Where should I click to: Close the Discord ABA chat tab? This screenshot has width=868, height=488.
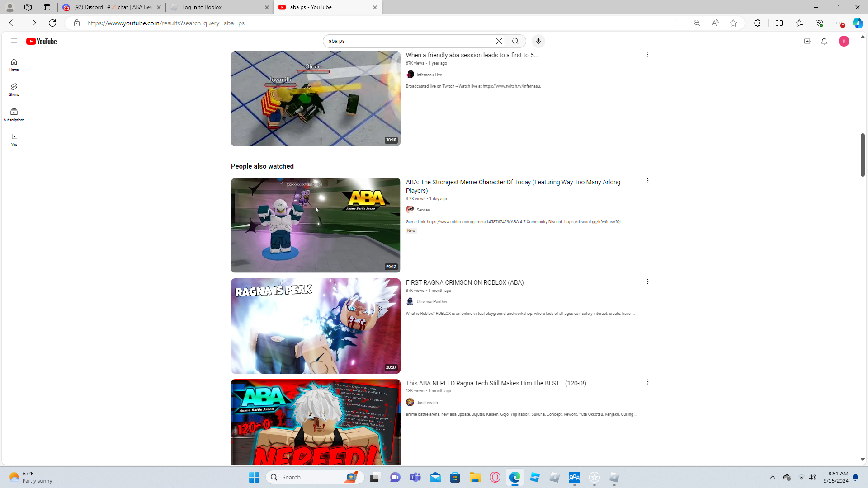tap(159, 7)
